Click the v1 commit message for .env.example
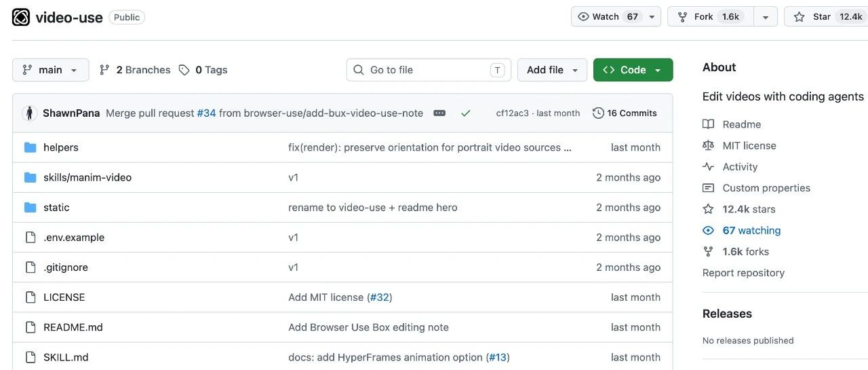 tap(293, 238)
